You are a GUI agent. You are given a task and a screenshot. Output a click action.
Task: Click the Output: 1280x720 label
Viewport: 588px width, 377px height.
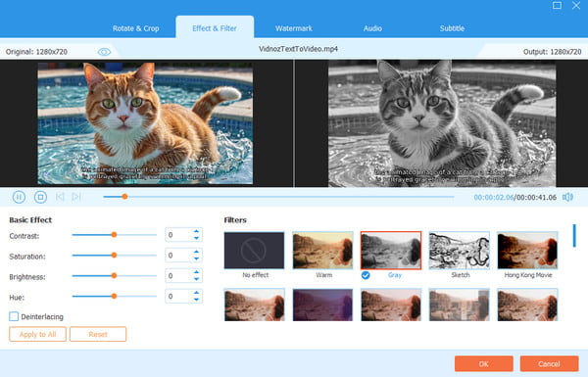552,52
